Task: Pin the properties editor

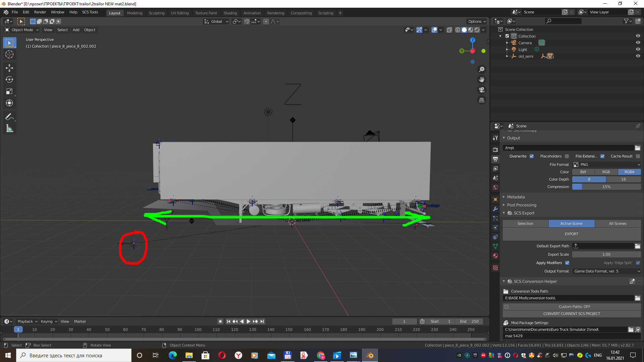Action: click(638, 126)
